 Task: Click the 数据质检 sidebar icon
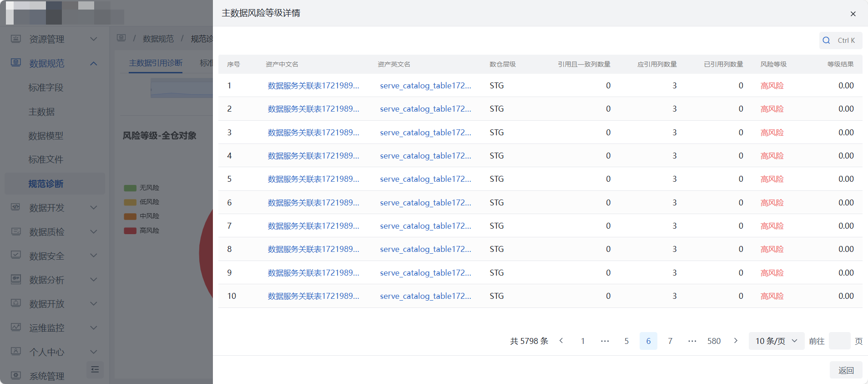pyautogui.click(x=16, y=231)
